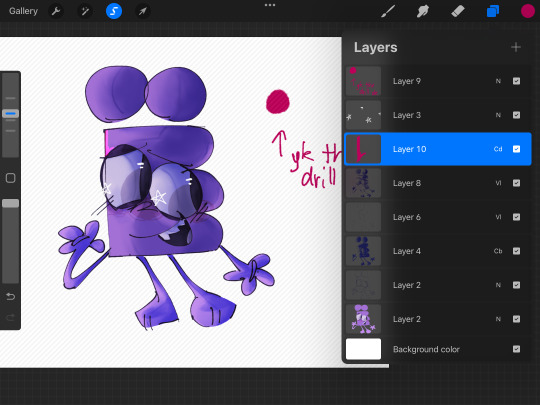
Task: Add a new layer with plus button
Action: (516, 47)
